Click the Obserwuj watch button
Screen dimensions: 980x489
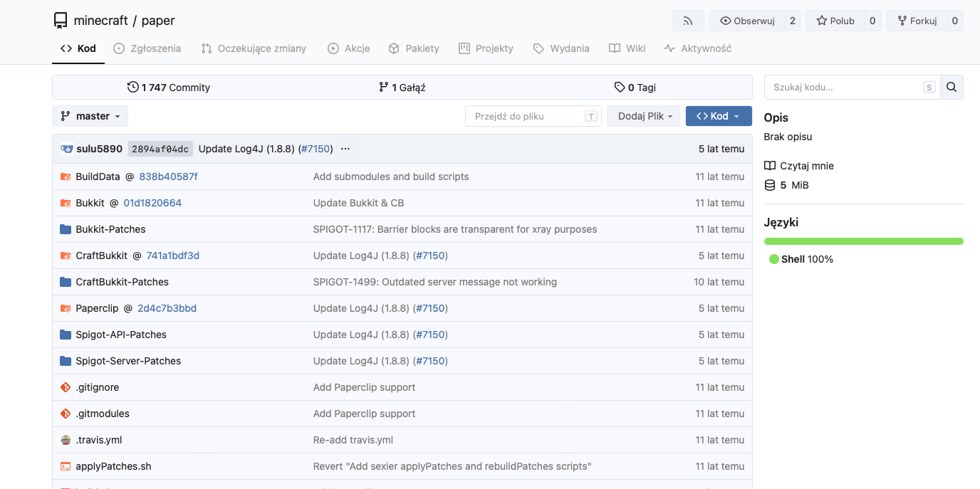pyautogui.click(x=747, y=21)
